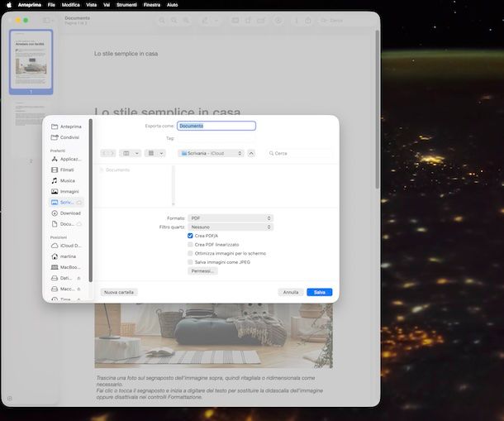Eject the Dati volume
The height and width of the screenshot is (421, 504).
[x=78, y=278]
